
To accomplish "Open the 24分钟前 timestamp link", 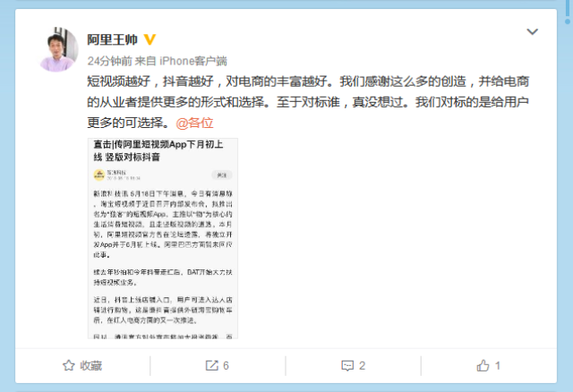I will coord(109,61).
